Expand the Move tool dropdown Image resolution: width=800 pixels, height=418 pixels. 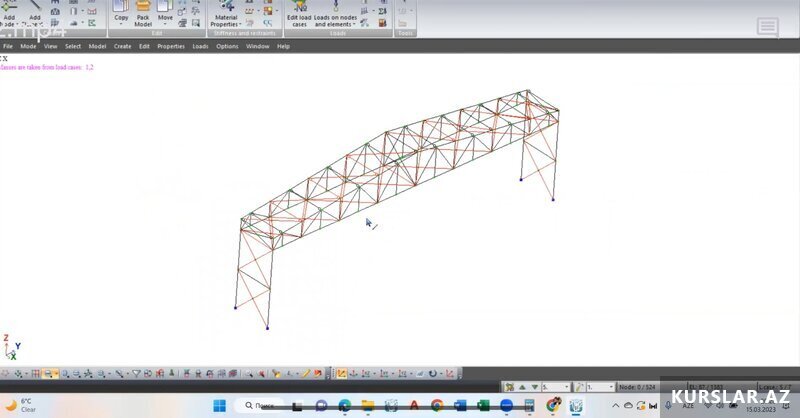165,24
